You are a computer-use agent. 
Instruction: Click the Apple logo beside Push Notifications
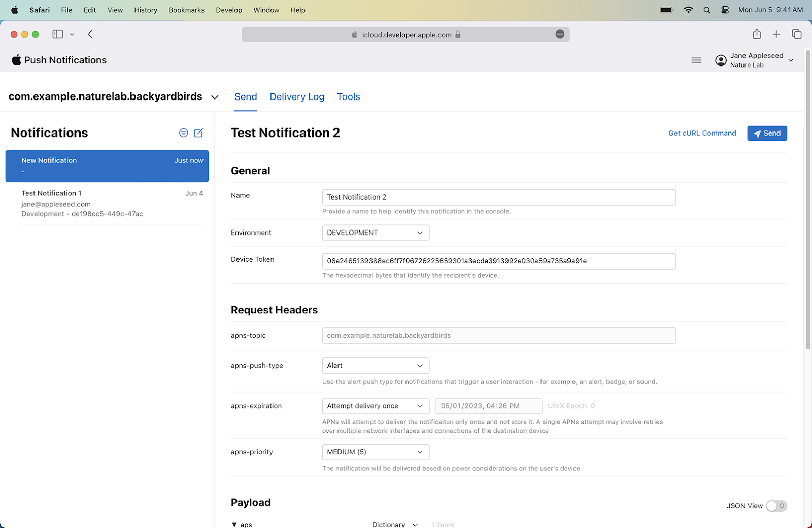(x=17, y=60)
